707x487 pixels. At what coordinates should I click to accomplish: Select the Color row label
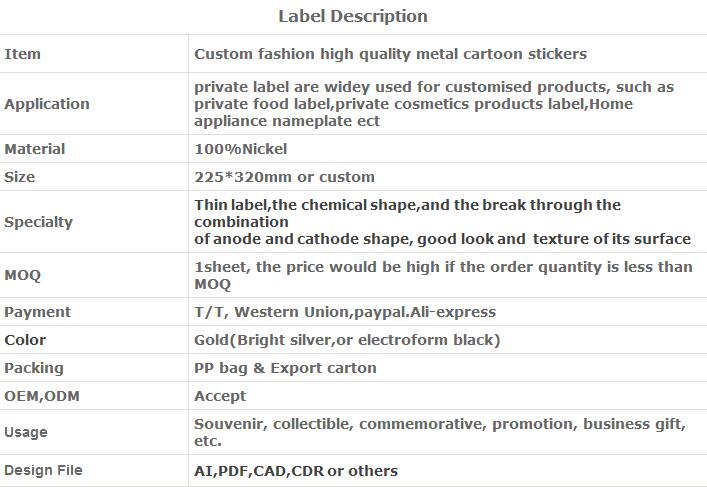[25, 340]
